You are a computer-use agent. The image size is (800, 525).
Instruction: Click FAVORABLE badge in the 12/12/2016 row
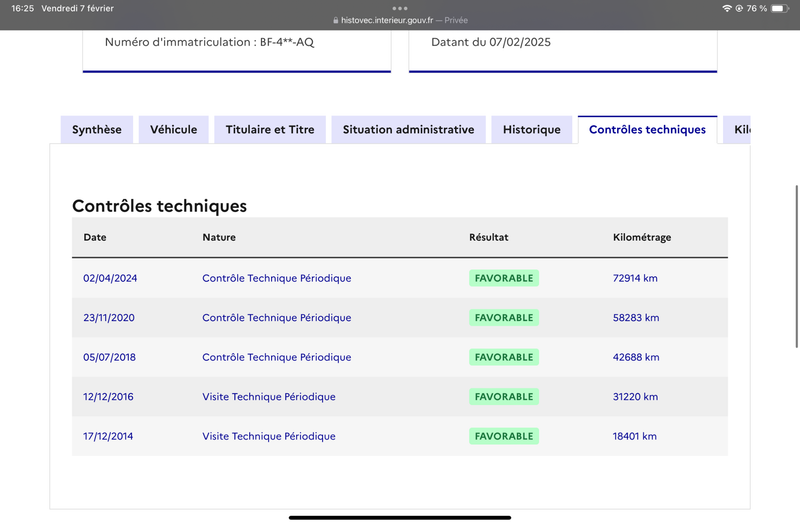click(x=504, y=396)
